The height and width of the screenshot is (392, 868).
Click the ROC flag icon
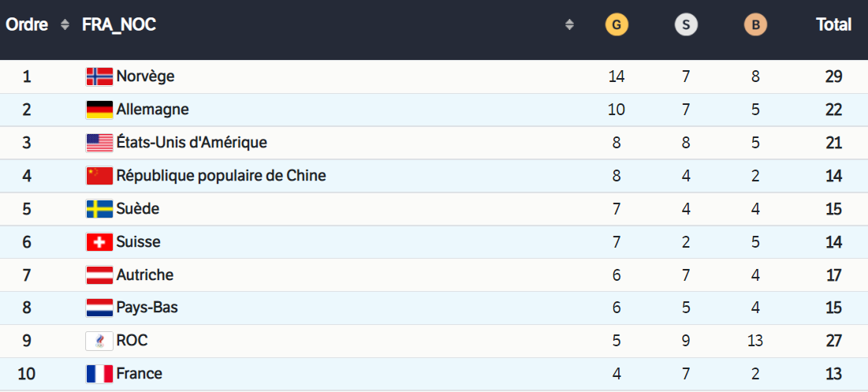99,341
